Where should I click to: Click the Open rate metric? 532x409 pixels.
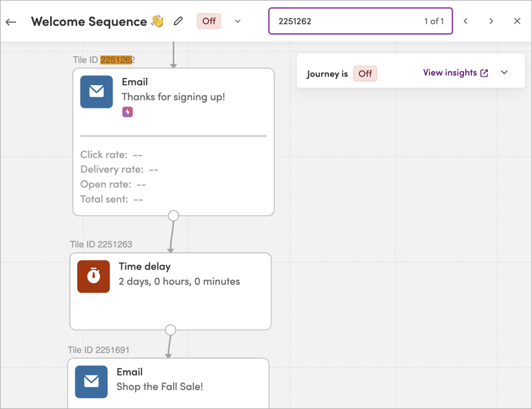tap(113, 184)
